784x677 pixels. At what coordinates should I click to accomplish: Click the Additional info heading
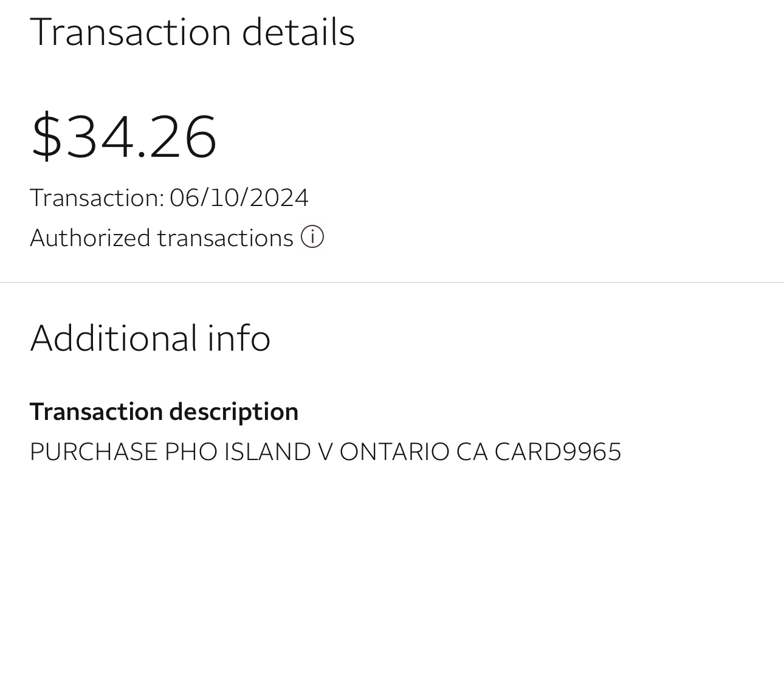pyautogui.click(x=150, y=338)
